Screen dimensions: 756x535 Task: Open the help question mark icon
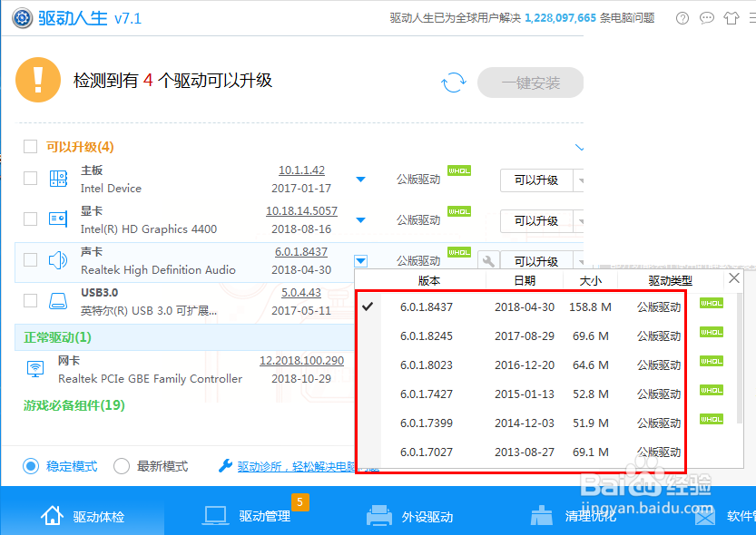point(682,18)
